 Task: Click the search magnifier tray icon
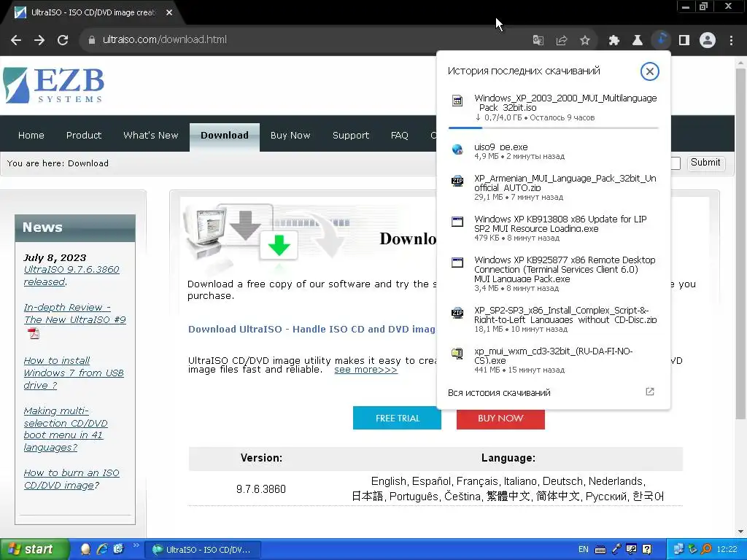[706, 549]
